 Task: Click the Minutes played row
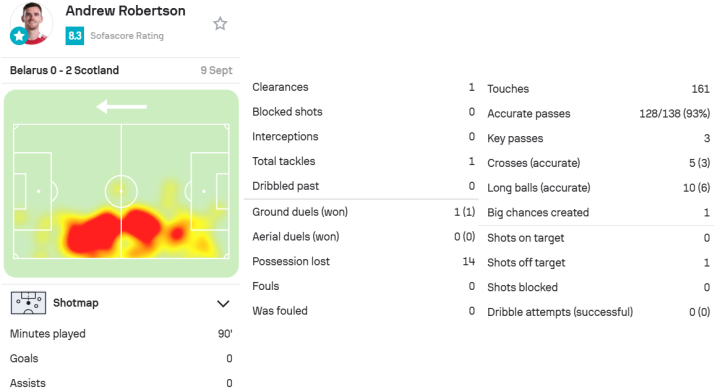click(x=121, y=334)
